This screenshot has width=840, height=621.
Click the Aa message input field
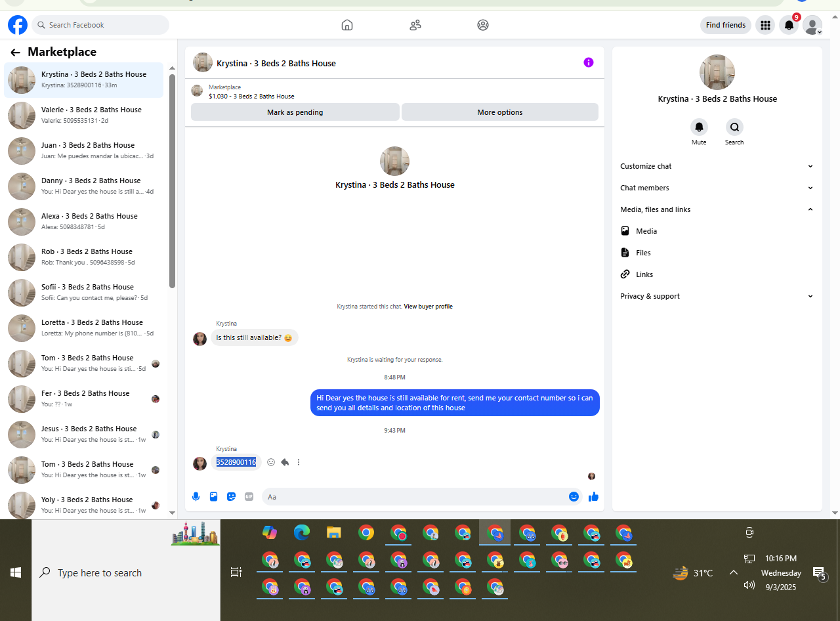pos(415,497)
